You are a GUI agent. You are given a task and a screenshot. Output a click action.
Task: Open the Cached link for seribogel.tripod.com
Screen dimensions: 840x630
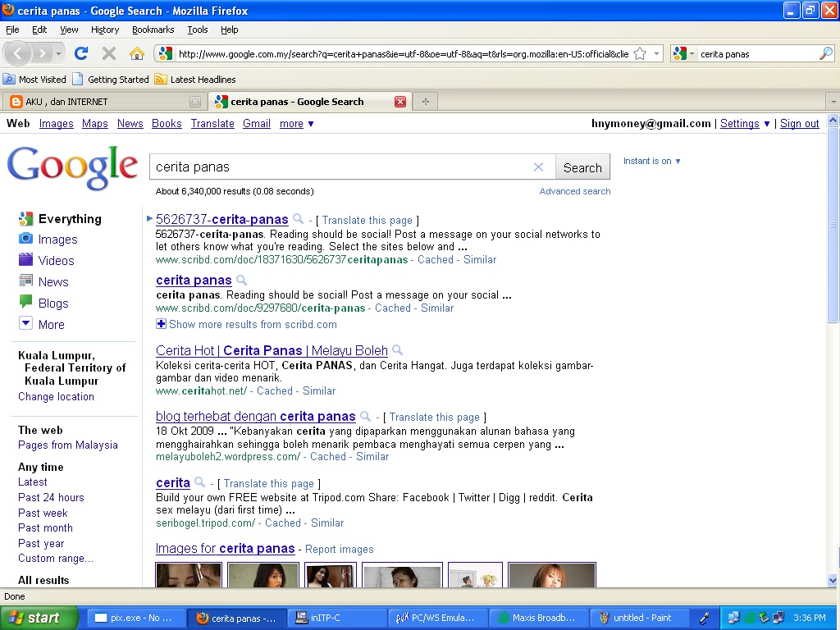point(283,523)
